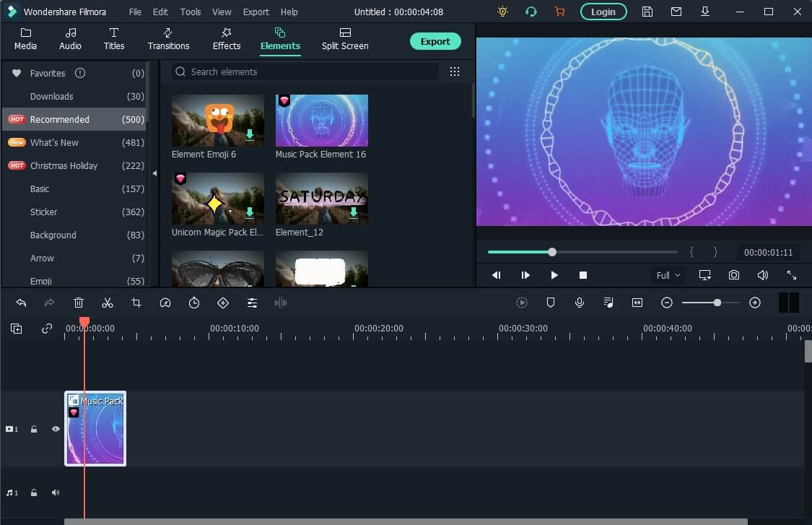Click the Login button
Image resolution: width=812 pixels, height=525 pixels.
point(603,12)
